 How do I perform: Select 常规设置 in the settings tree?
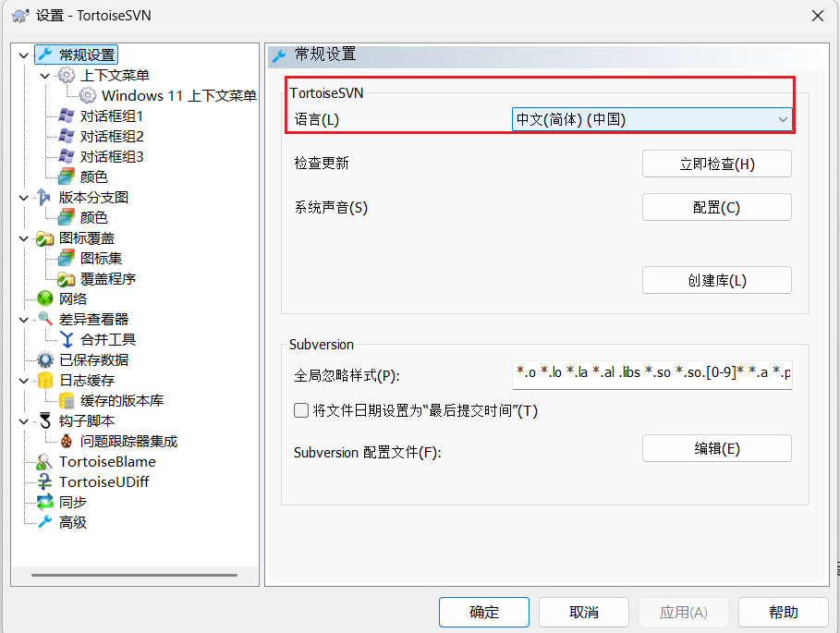[87, 55]
